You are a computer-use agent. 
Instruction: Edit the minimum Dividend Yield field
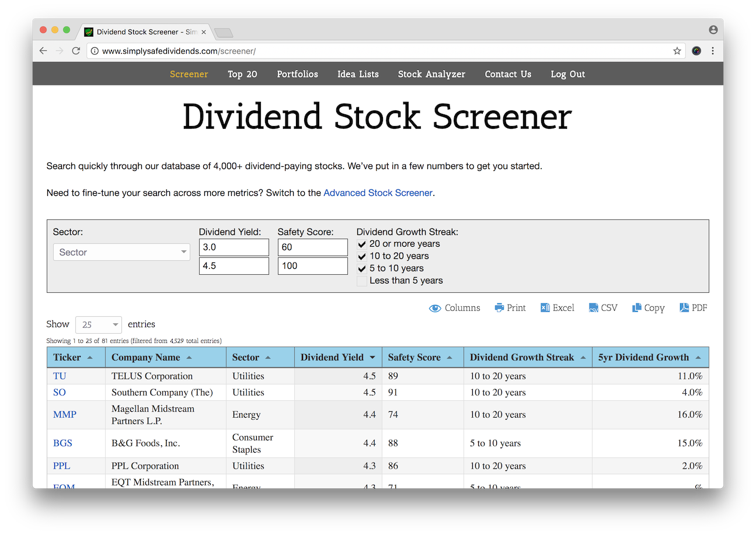coord(234,247)
